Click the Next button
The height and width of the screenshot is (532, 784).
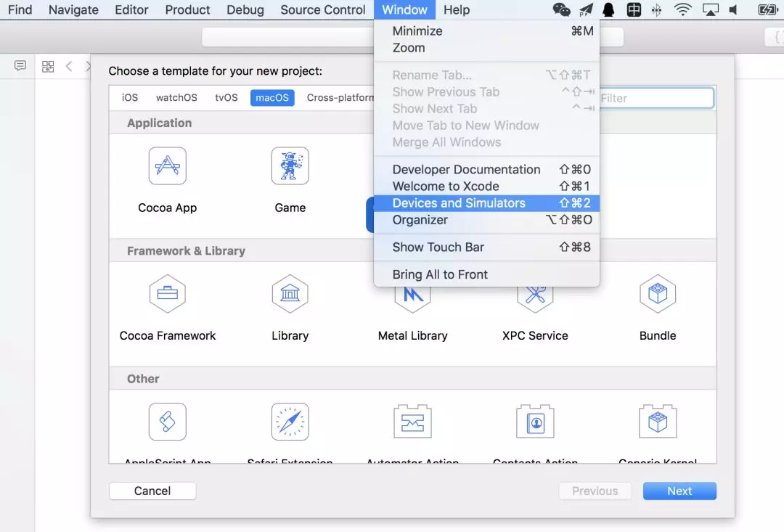[x=679, y=491]
